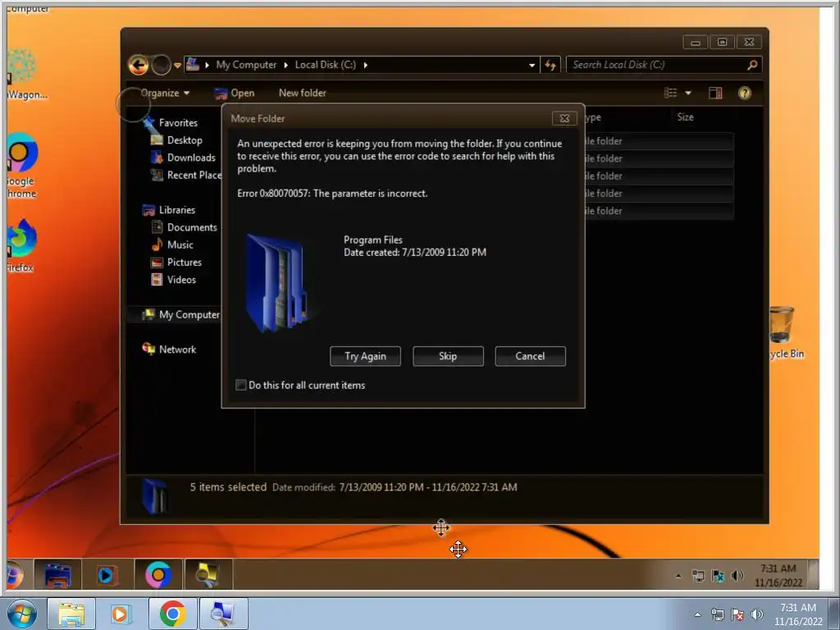
Task: Click the 5 items selected status text
Action: 228,487
